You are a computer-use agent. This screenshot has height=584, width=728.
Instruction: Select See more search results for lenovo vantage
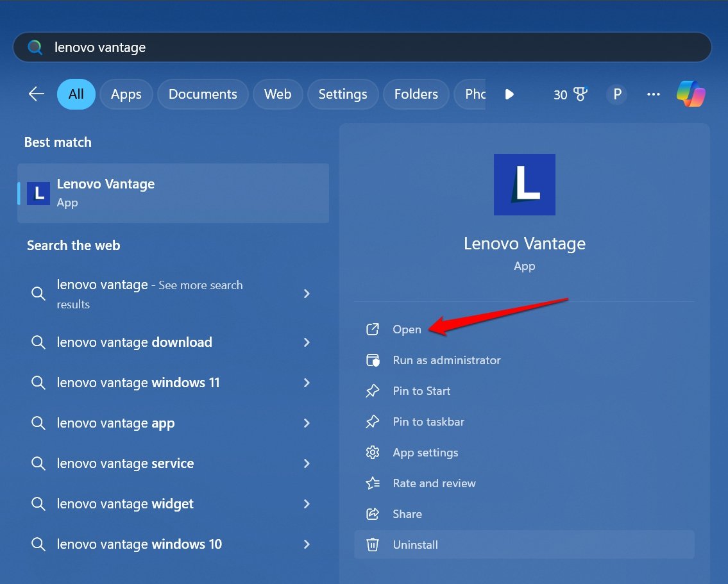point(149,294)
